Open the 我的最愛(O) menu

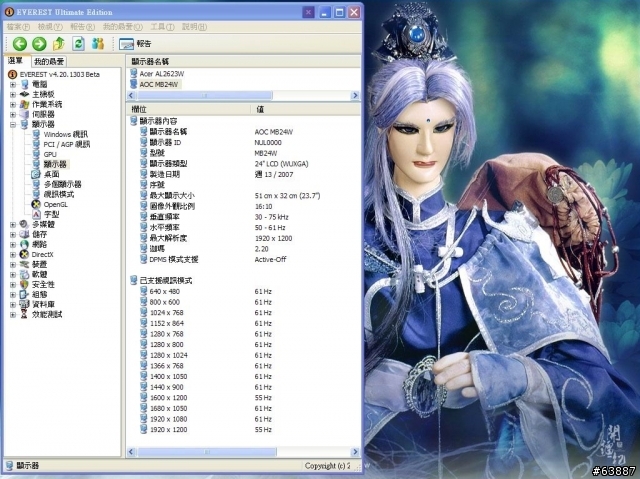(122, 27)
